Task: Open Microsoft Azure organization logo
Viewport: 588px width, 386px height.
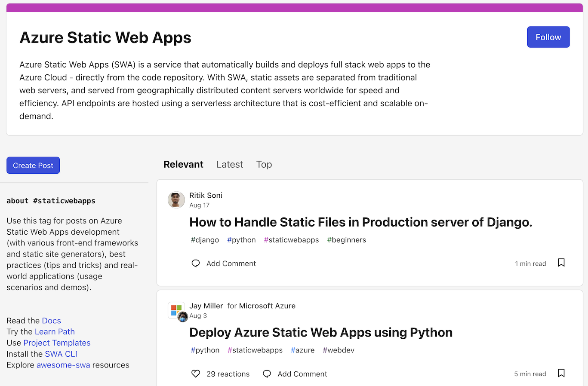Action: coord(176,309)
